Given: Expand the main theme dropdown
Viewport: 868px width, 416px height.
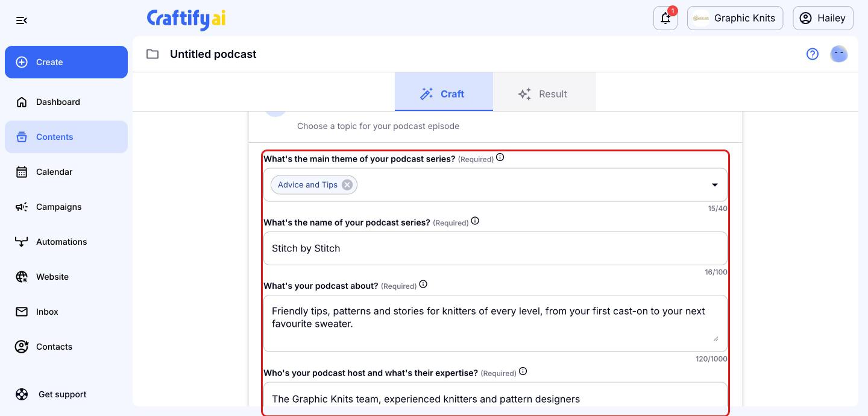Looking at the screenshot, I should (x=715, y=185).
